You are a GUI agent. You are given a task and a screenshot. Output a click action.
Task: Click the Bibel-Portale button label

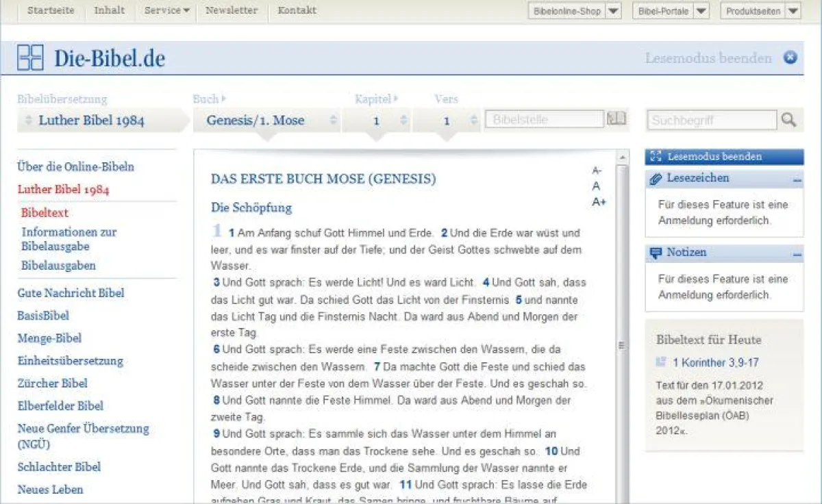(x=663, y=11)
